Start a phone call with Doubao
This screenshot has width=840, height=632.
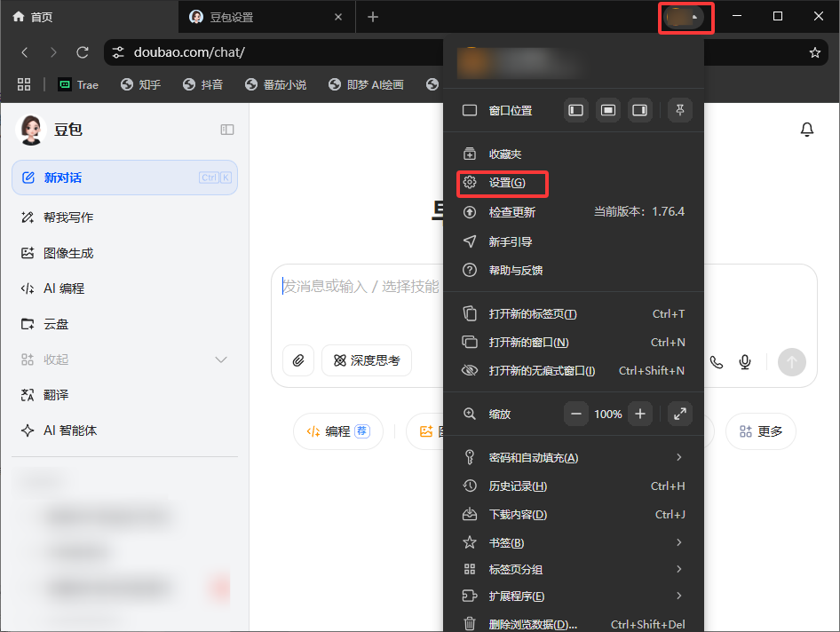[x=717, y=361]
